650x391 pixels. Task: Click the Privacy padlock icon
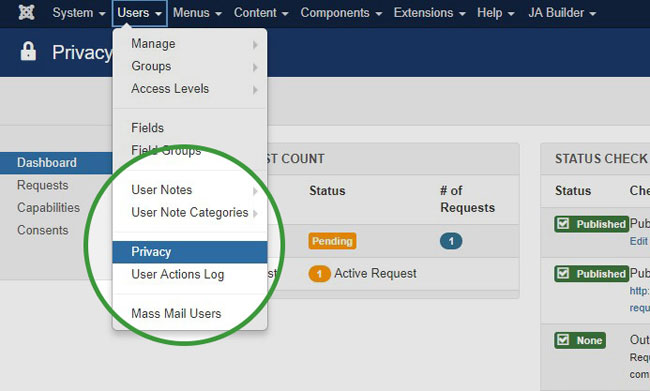point(28,51)
